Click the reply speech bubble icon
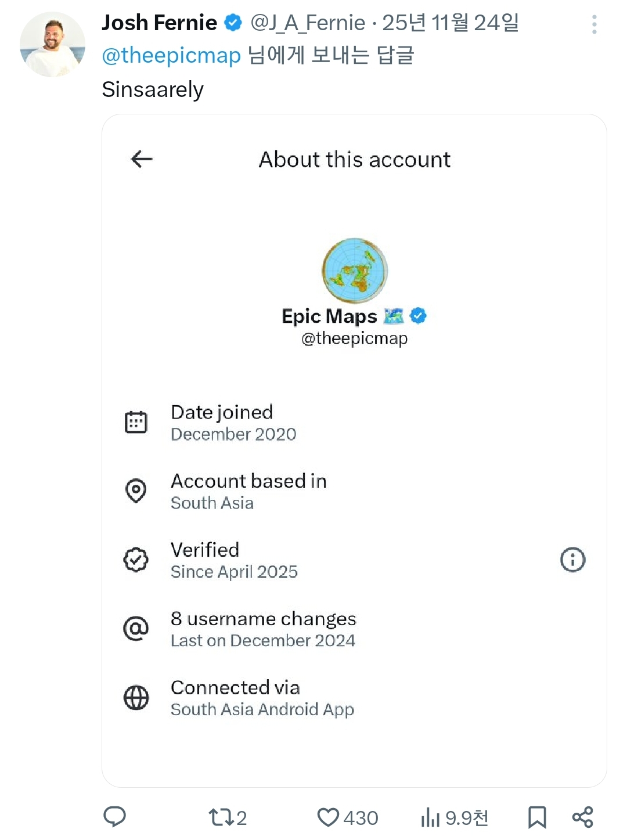Viewport: 627px width, 840px height. 114,817
